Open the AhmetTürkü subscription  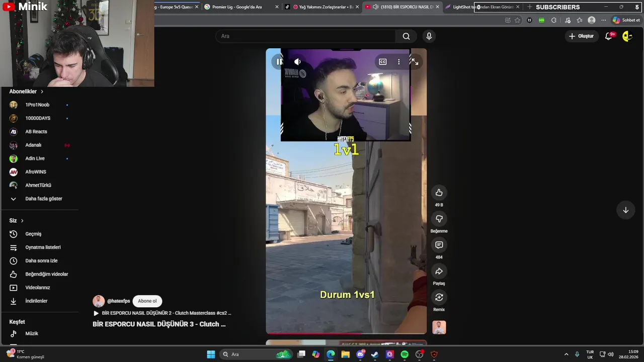tap(39, 185)
